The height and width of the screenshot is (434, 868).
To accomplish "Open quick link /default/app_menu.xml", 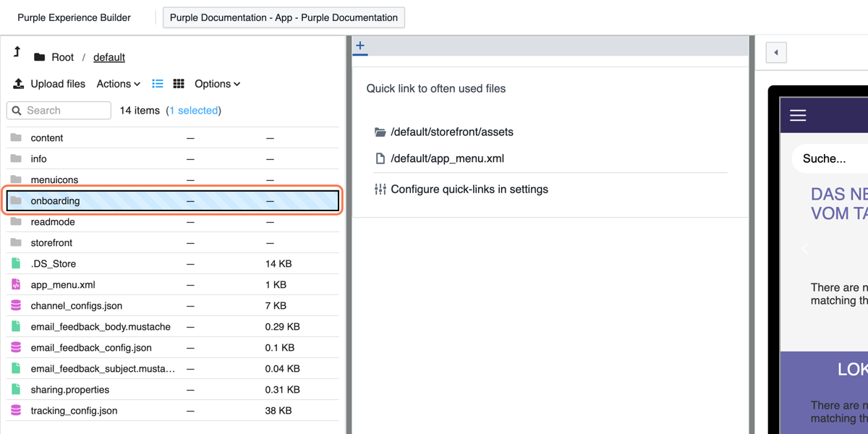I will coord(447,158).
